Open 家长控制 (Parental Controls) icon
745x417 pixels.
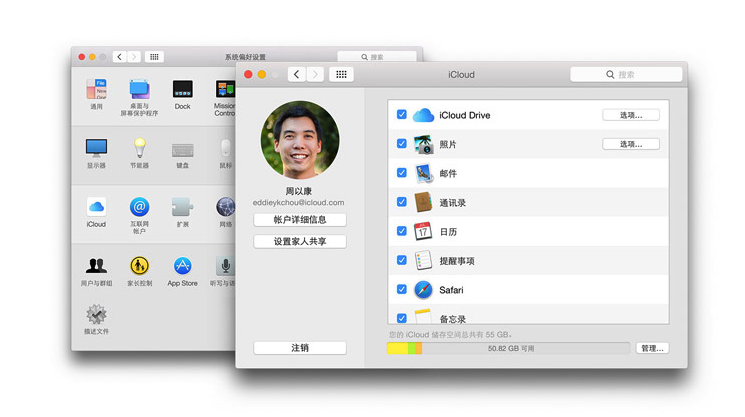pos(139,267)
